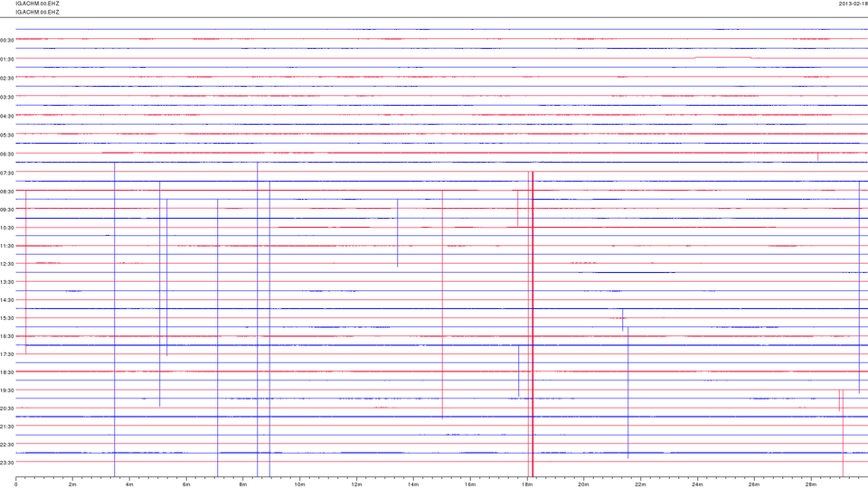Click the 26m axis tick label
This screenshot has height=488, width=868.
tap(754, 484)
